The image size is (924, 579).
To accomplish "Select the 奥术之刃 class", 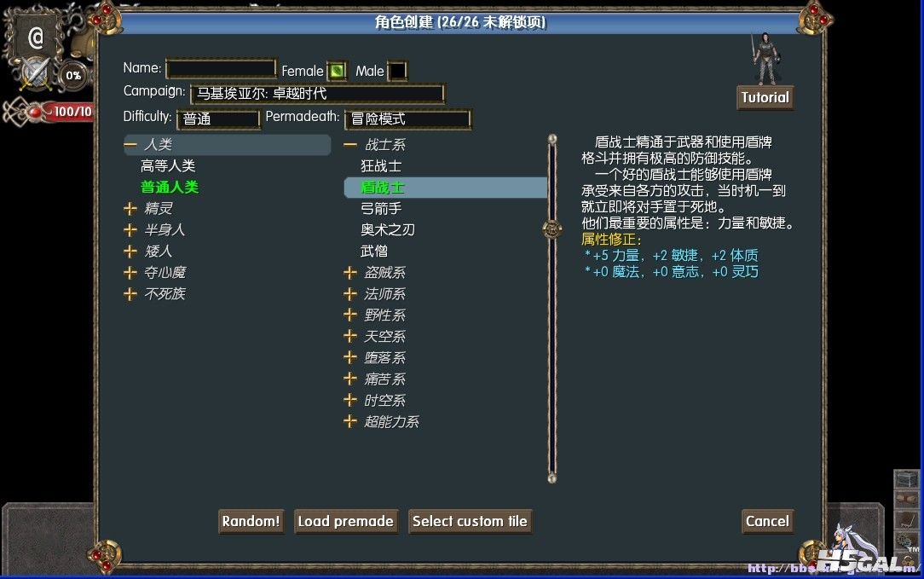I will (388, 229).
